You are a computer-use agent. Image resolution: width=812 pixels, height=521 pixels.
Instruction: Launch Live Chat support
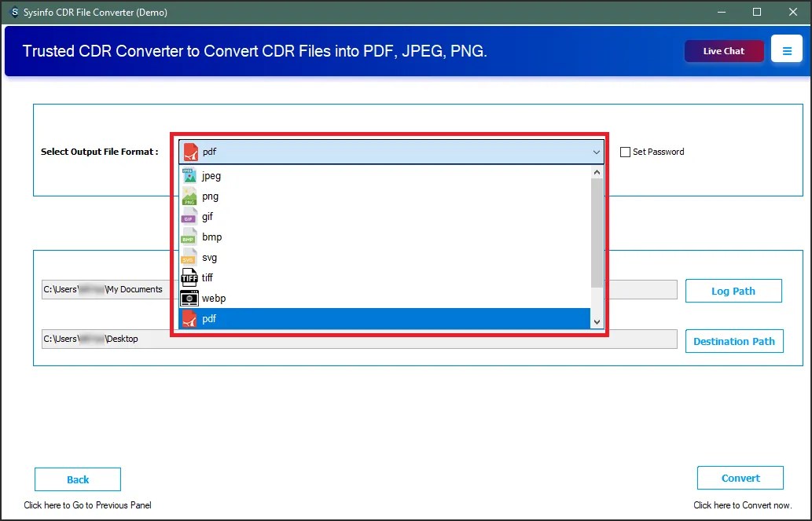[x=723, y=50]
